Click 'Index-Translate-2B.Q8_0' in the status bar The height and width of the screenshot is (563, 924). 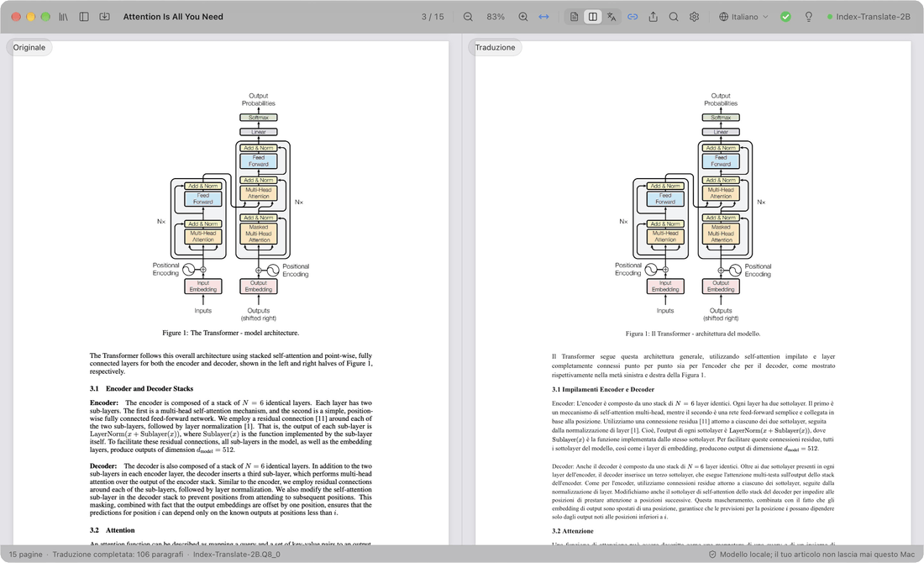tap(237, 555)
